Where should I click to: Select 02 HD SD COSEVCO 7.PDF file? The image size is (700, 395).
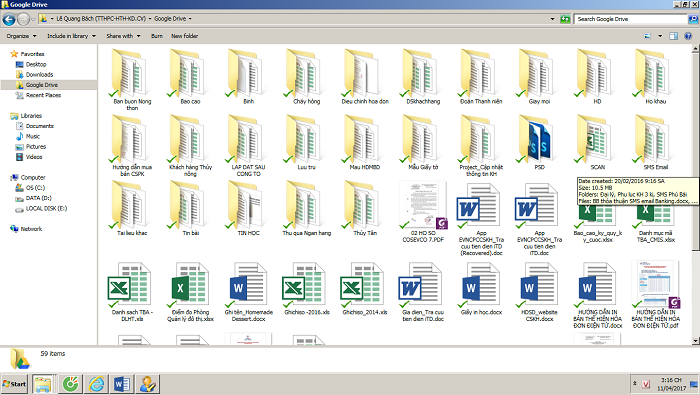423,212
